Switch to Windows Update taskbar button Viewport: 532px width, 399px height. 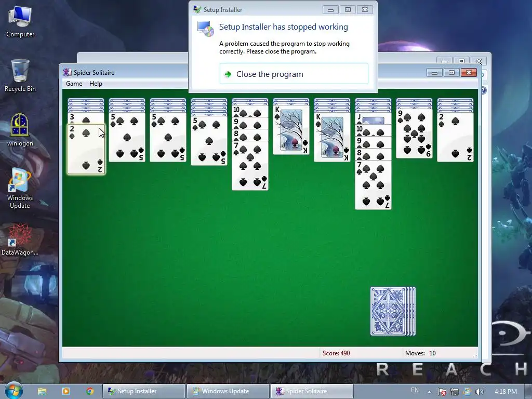point(228,391)
